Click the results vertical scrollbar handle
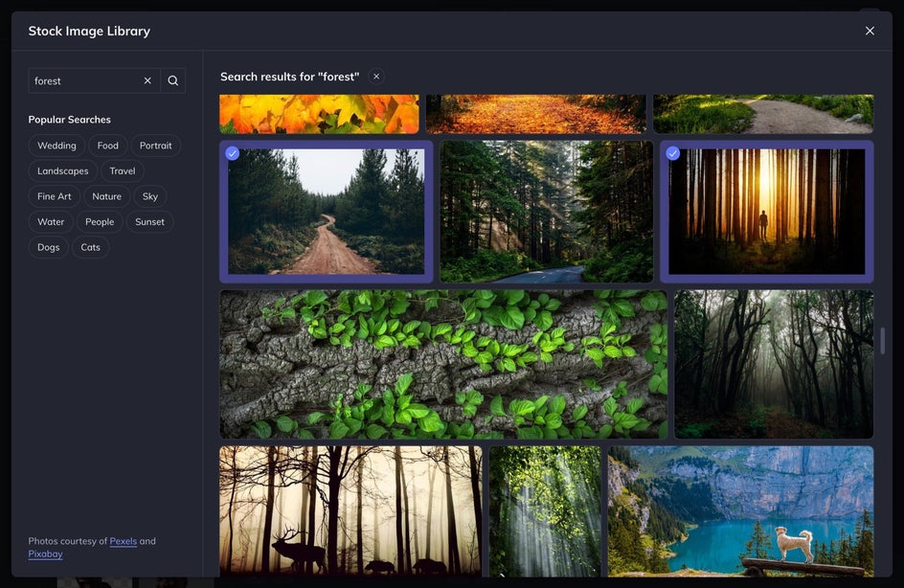The height and width of the screenshot is (588, 904). [x=883, y=341]
